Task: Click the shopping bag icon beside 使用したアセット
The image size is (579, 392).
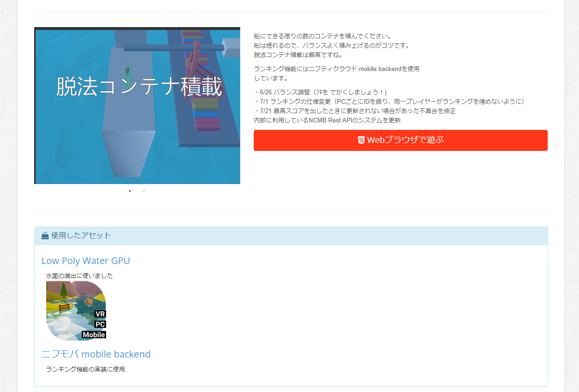Action: pyautogui.click(x=45, y=235)
